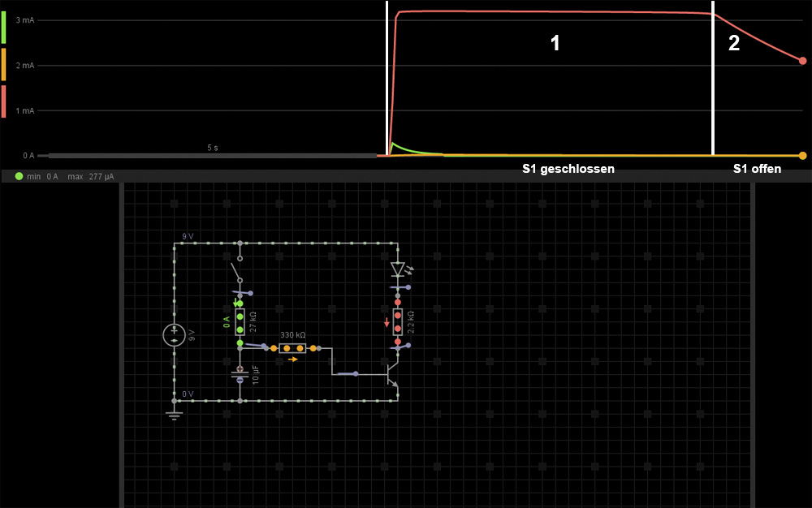
Task: Click the 5 s time scale bar
Action: (x=213, y=155)
